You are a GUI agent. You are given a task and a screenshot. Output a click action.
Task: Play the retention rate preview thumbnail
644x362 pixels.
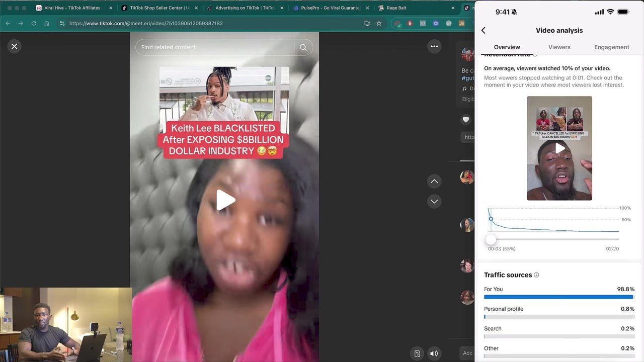pyautogui.click(x=559, y=148)
